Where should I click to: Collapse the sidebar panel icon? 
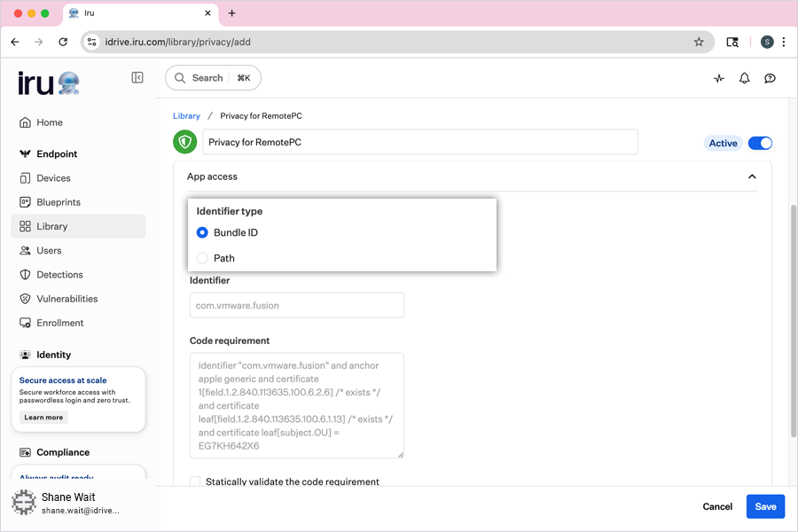tap(137, 78)
